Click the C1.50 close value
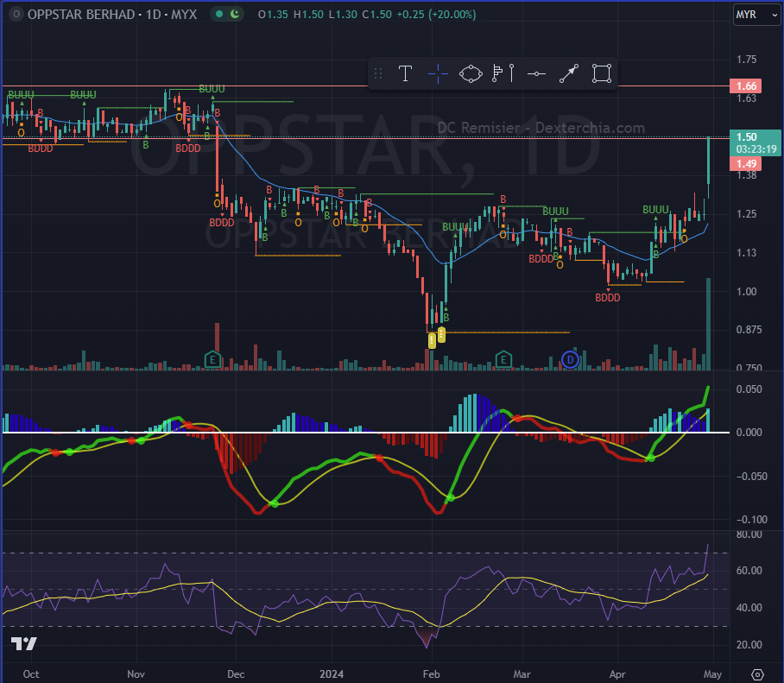Screen dimensions: 784x683 point(377,15)
